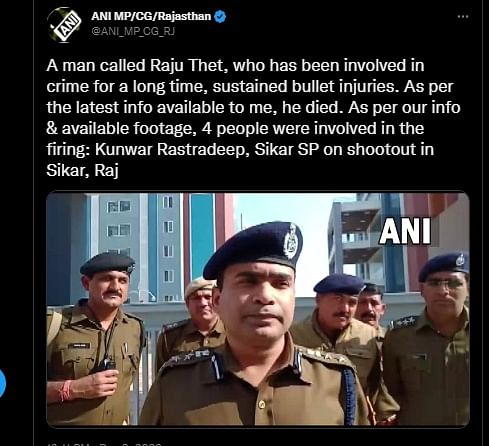The width and height of the screenshot is (489, 446).
Task: Open the three-dot more options menu
Action: coord(463,16)
